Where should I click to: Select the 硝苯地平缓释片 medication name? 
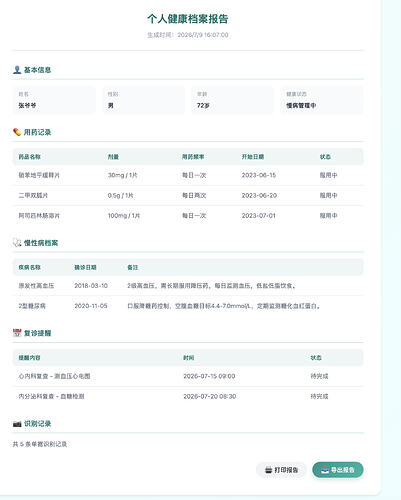39,175
